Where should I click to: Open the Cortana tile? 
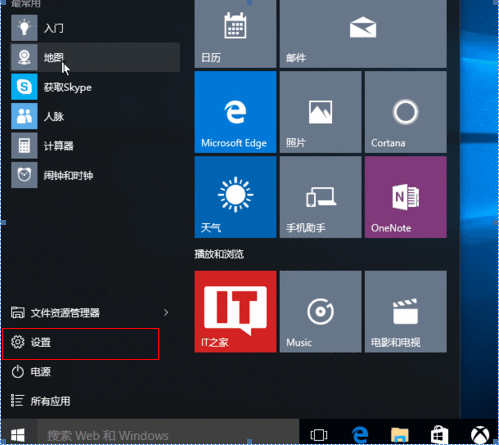coord(406,112)
